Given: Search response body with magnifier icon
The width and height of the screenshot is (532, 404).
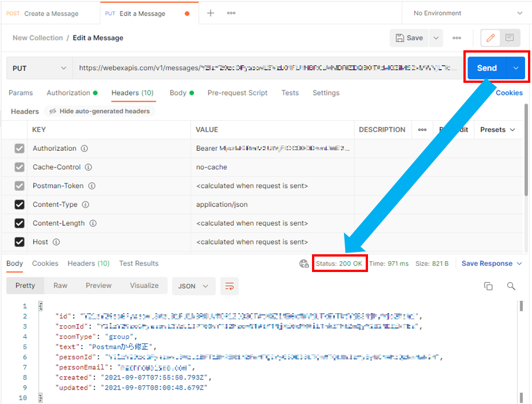Looking at the screenshot, I should [511, 286].
